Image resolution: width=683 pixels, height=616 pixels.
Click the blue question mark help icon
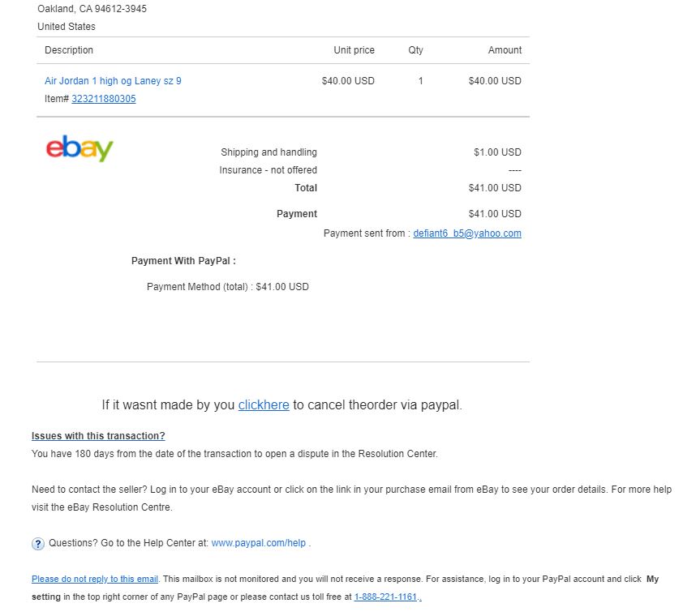(38, 544)
